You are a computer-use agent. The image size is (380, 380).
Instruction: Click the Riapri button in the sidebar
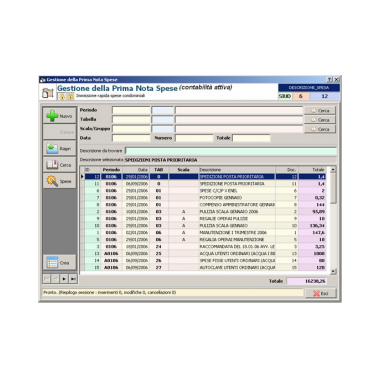[60, 148]
